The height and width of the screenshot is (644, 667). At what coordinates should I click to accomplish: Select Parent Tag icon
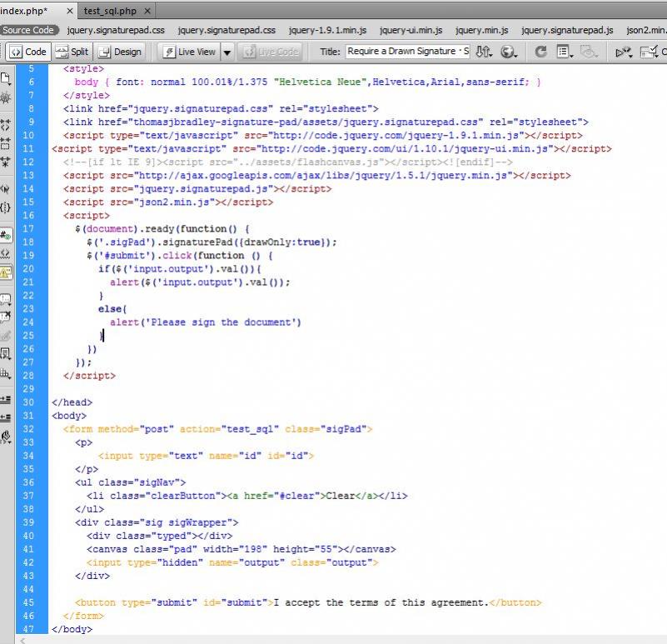(6, 189)
